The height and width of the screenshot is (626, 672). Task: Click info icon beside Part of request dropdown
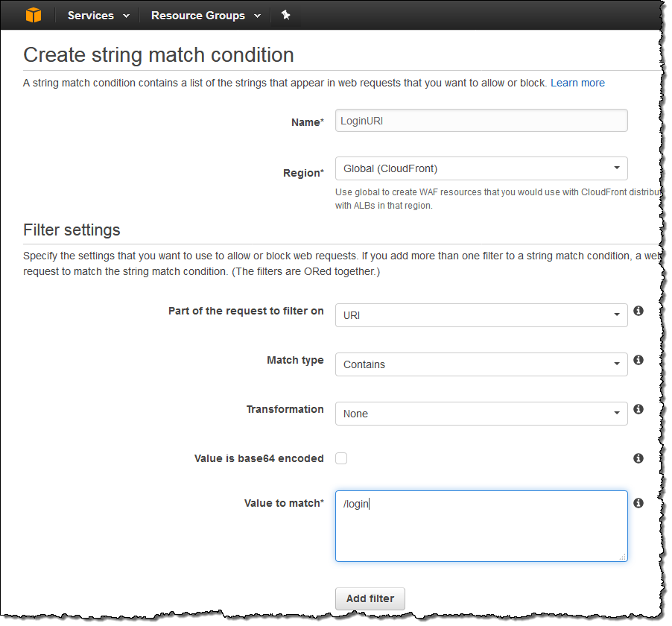click(x=638, y=311)
